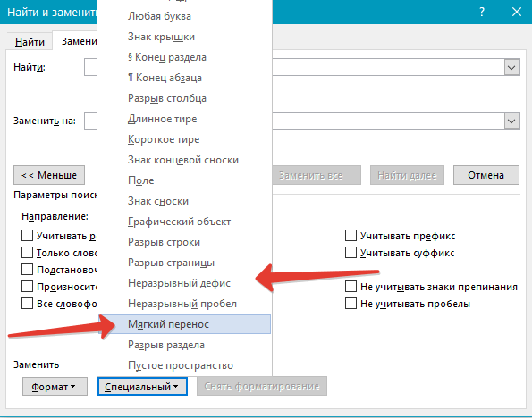
Task: Expand the 'Заменить на' field dropdown arrow
Action: (511, 121)
